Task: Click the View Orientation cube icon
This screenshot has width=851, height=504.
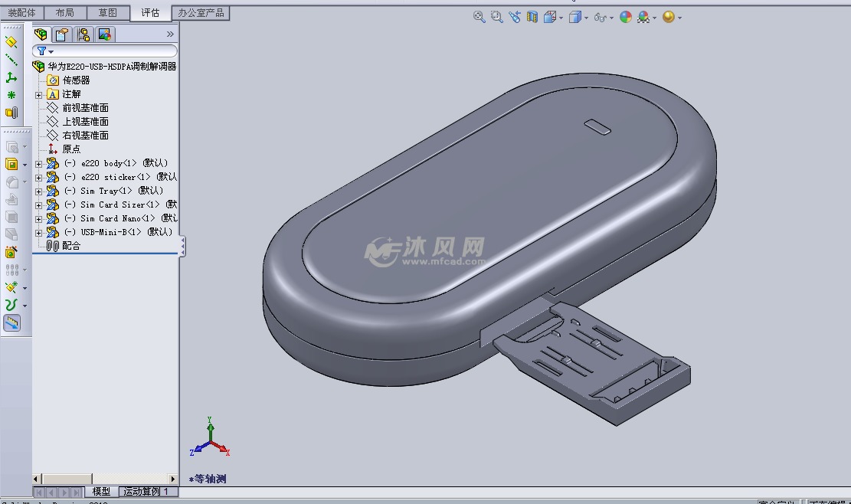Action: tap(550, 17)
